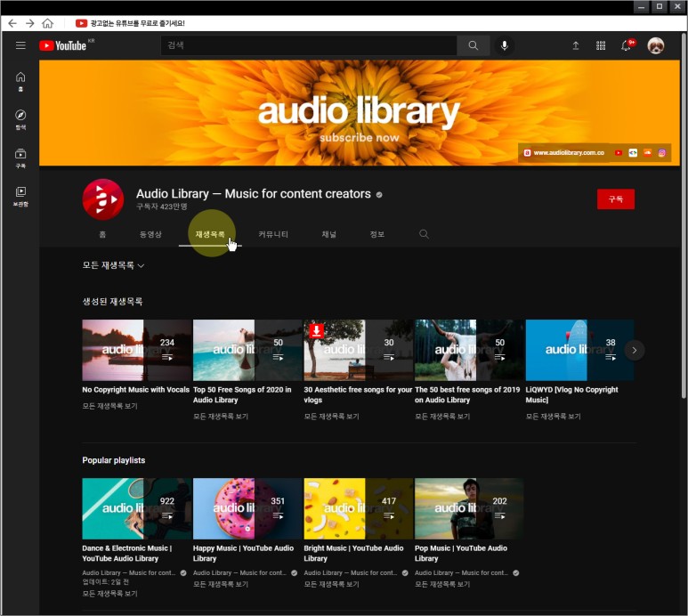
Task: Open The 50 best free songs 2019 thumbnail
Action: 469,350
